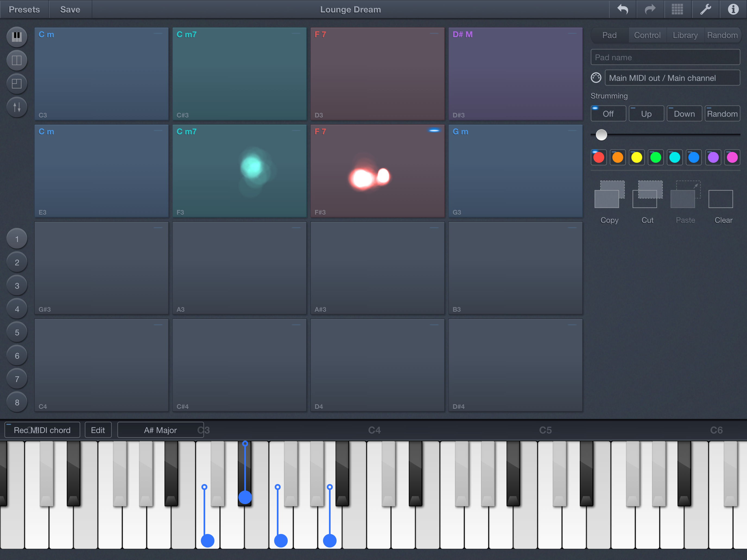This screenshot has width=747, height=560.
Task: Toggle the Rec MIDI chord button
Action: point(42,430)
